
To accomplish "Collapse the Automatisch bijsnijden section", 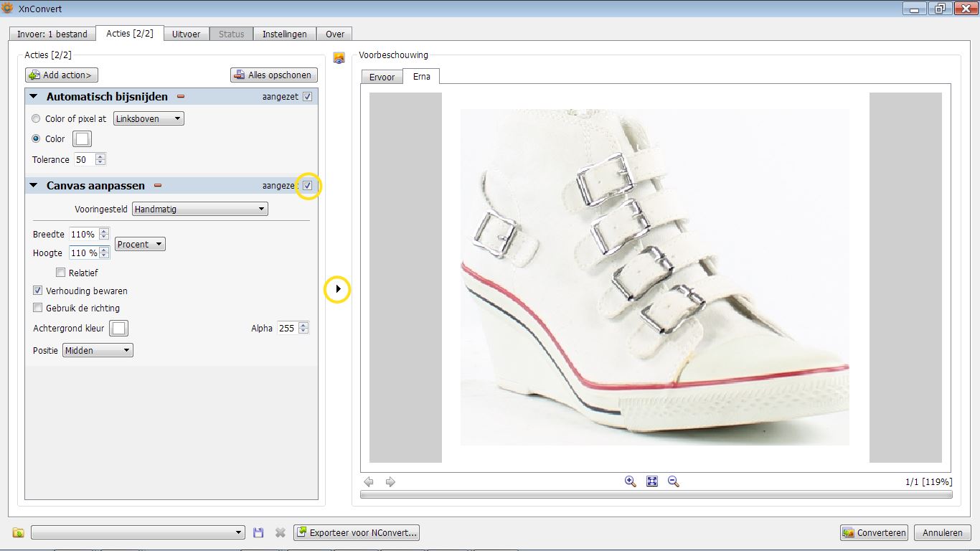I will point(33,97).
